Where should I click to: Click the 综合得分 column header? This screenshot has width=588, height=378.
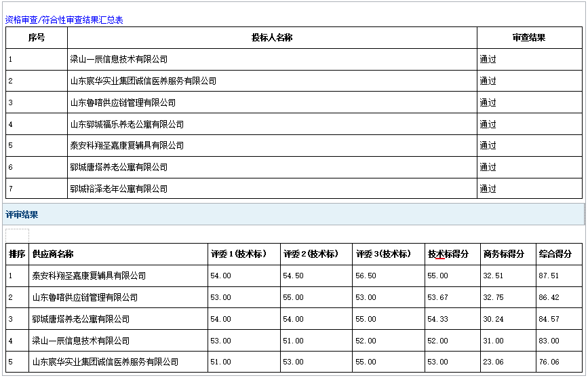point(555,254)
